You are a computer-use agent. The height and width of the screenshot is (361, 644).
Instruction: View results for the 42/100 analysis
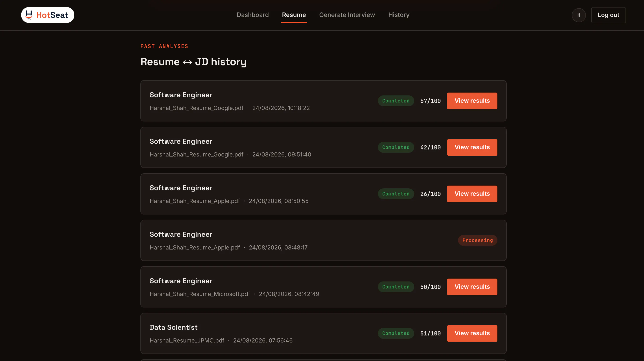[x=472, y=147]
